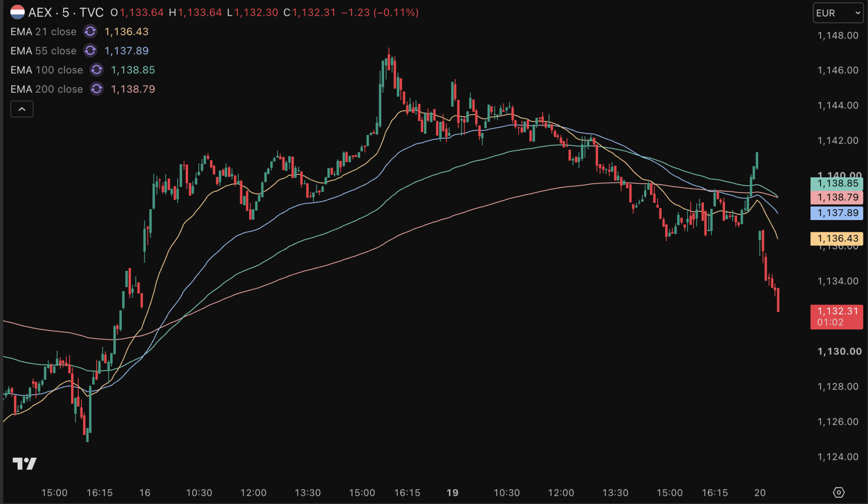868x504 pixels.
Task: Click the EMA 21 value 1,136.43 in legend
Action: tap(126, 31)
